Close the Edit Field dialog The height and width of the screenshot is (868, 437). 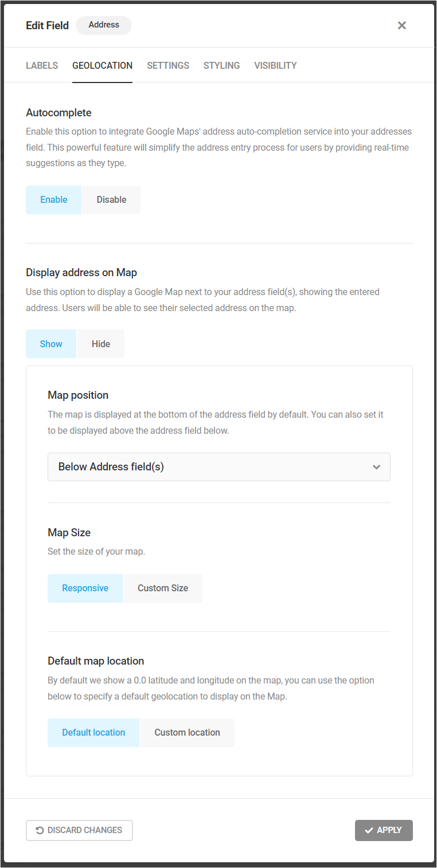click(x=401, y=25)
